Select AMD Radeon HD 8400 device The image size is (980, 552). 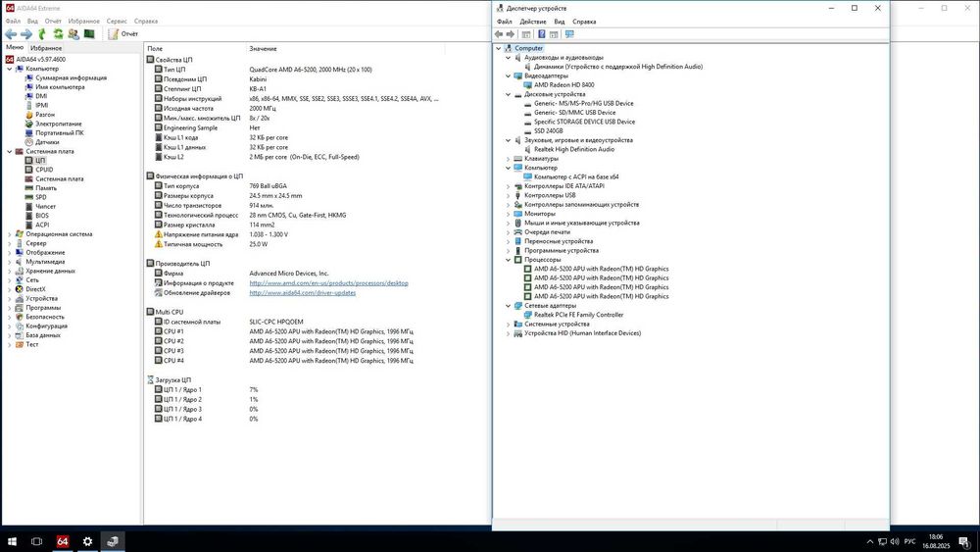coord(563,85)
